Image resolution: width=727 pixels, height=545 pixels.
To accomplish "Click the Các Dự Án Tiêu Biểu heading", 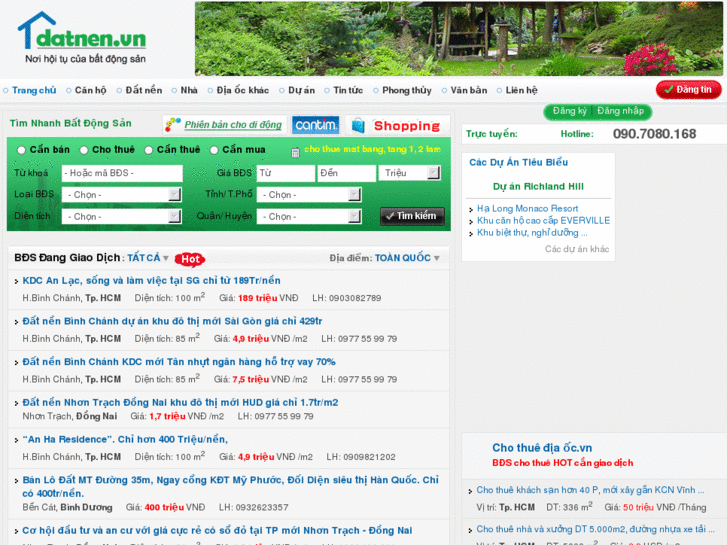I will [518, 162].
